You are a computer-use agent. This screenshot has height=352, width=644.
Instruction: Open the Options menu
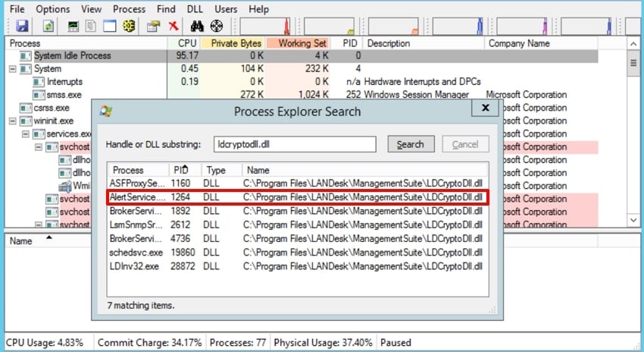click(52, 9)
